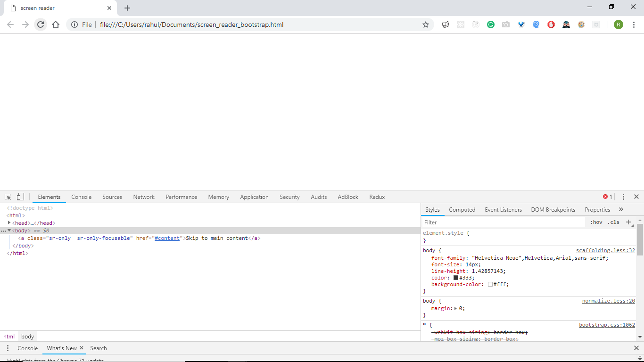Switch to the Network tab
This screenshot has width=644, height=362.
point(144,197)
